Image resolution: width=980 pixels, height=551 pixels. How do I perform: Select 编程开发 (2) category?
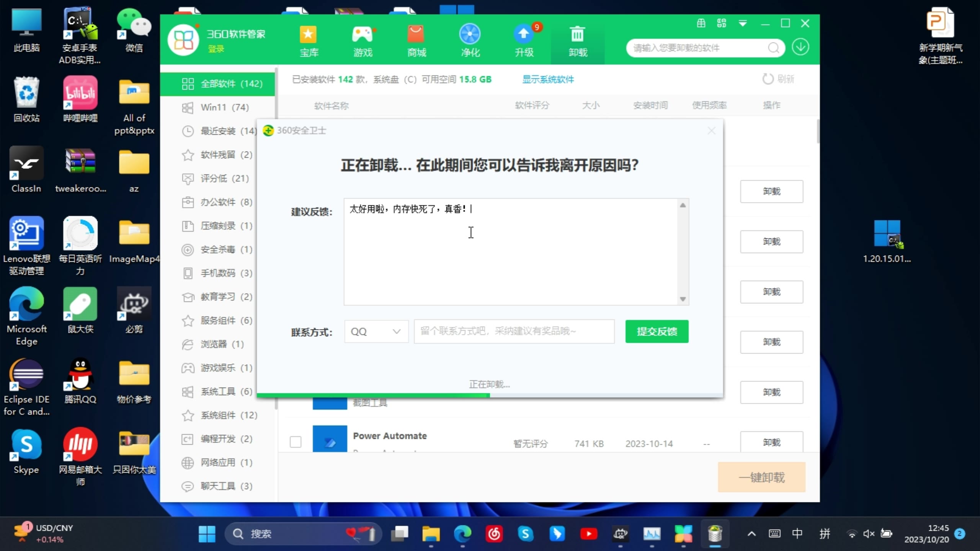217,439
